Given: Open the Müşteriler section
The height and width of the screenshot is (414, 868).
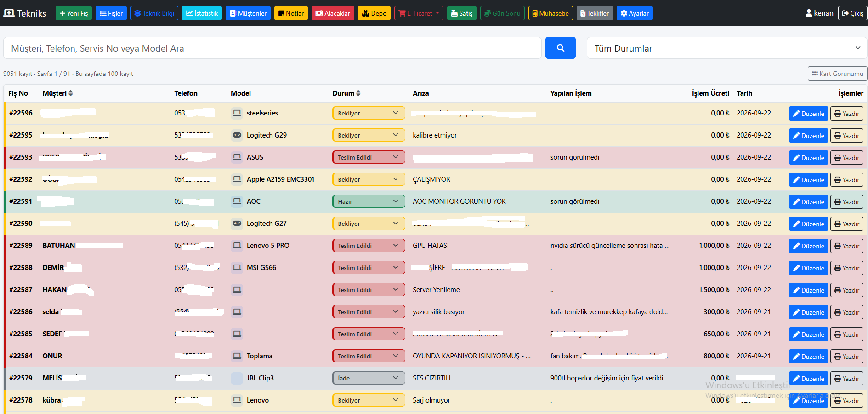Looking at the screenshot, I should click(248, 13).
